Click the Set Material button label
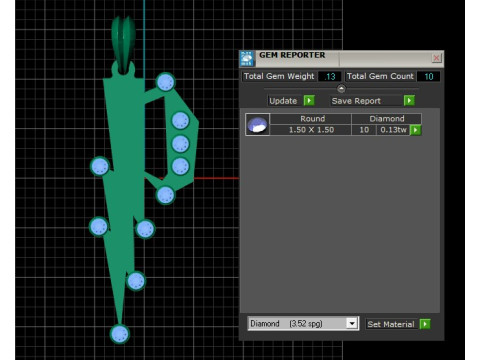Screen dimensions: 480x360 [391, 324]
